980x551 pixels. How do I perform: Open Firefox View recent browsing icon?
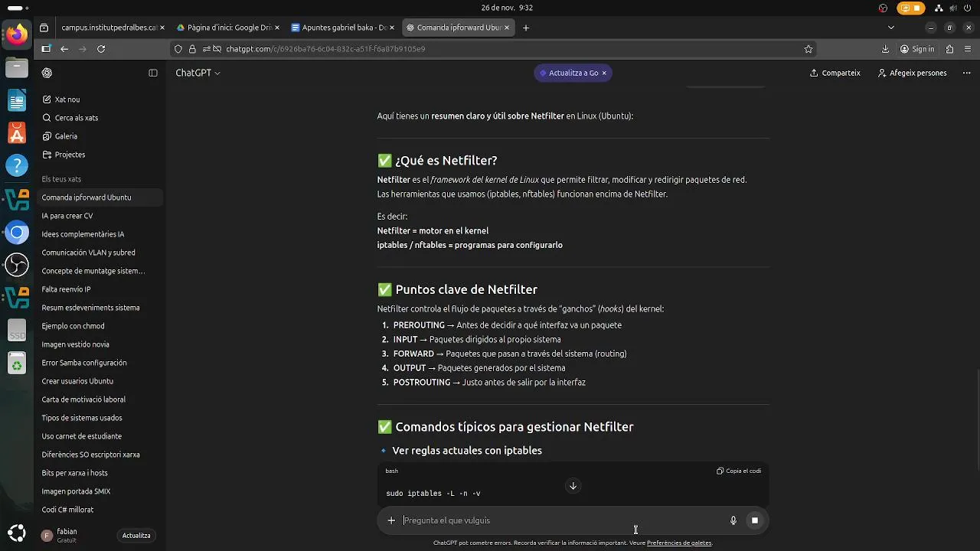[x=44, y=28]
